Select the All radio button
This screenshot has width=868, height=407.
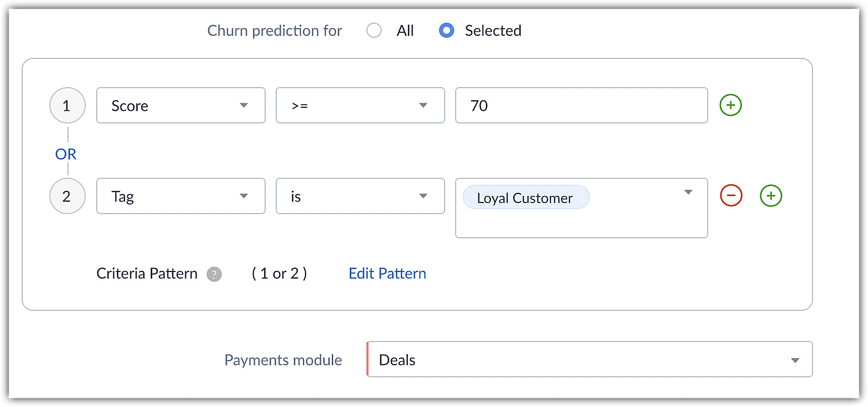pyautogui.click(x=374, y=31)
